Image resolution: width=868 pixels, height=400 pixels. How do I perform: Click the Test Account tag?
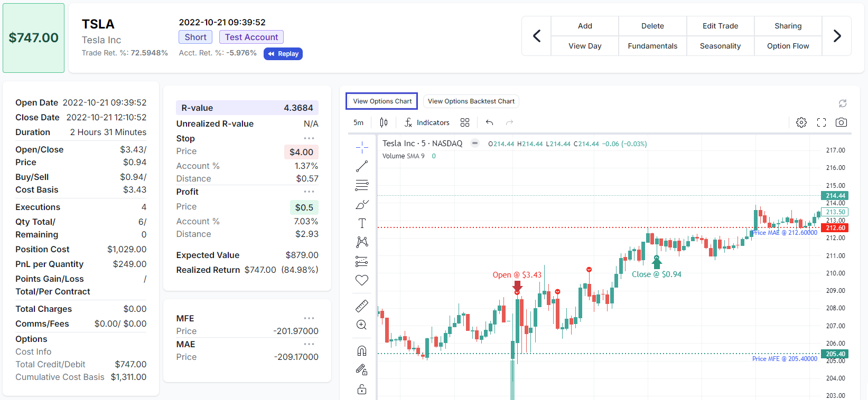tap(251, 37)
